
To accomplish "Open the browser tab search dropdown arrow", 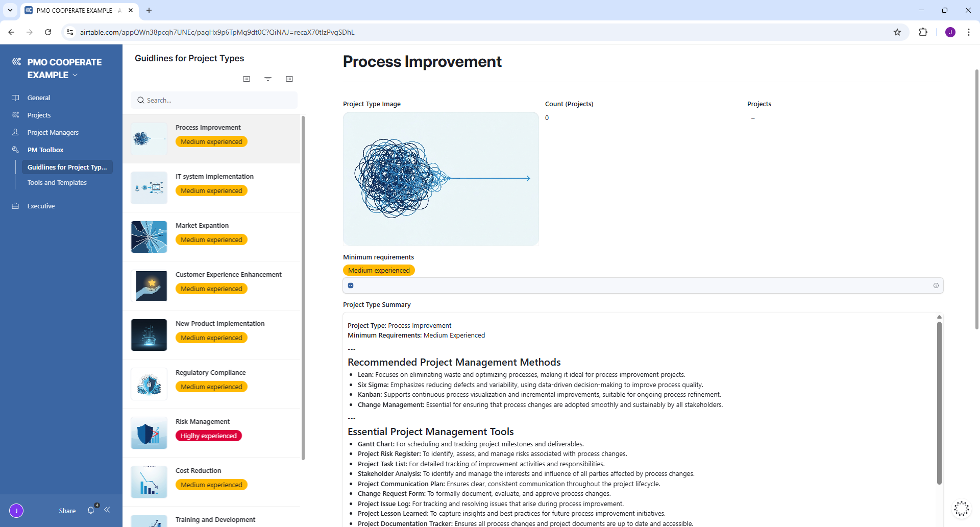I will point(10,10).
